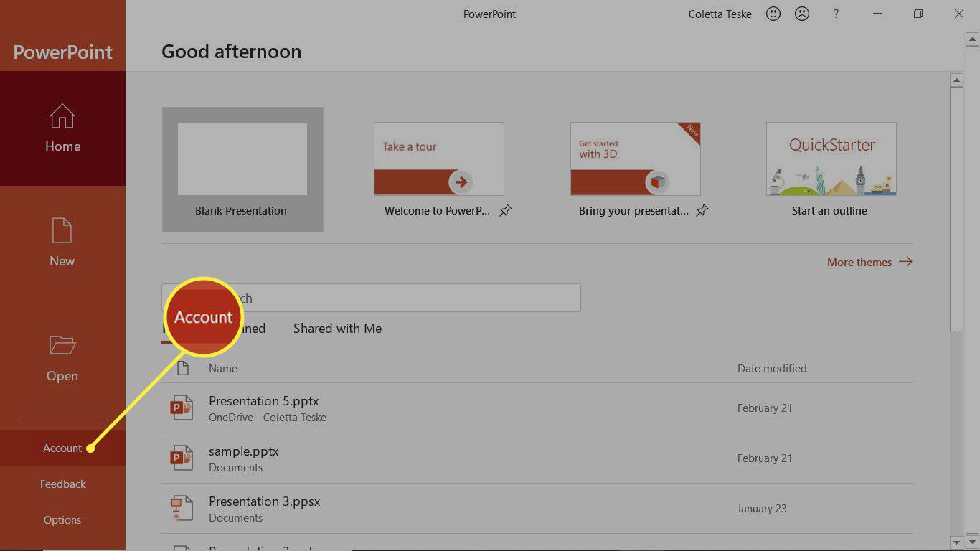This screenshot has height=551, width=980.
Task: Send a frown feedback icon
Action: (802, 14)
